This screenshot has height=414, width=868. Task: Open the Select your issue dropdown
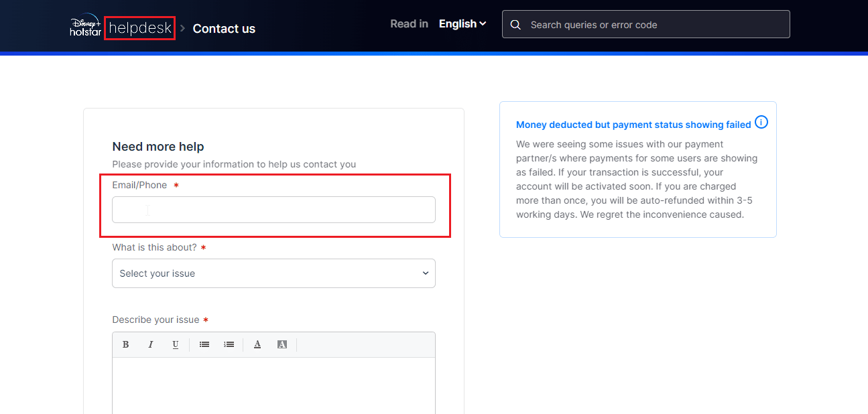[273, 273]
